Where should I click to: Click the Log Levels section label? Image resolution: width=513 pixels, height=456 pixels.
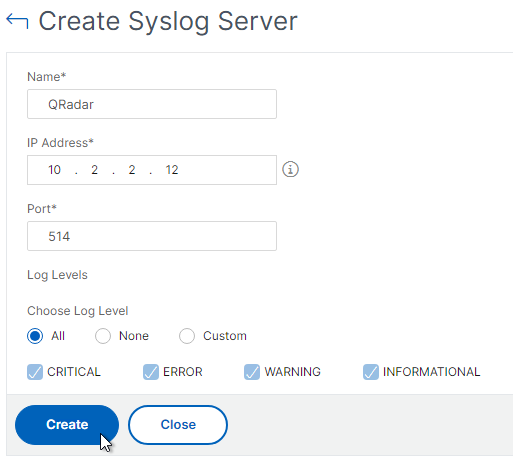(57, 275)
